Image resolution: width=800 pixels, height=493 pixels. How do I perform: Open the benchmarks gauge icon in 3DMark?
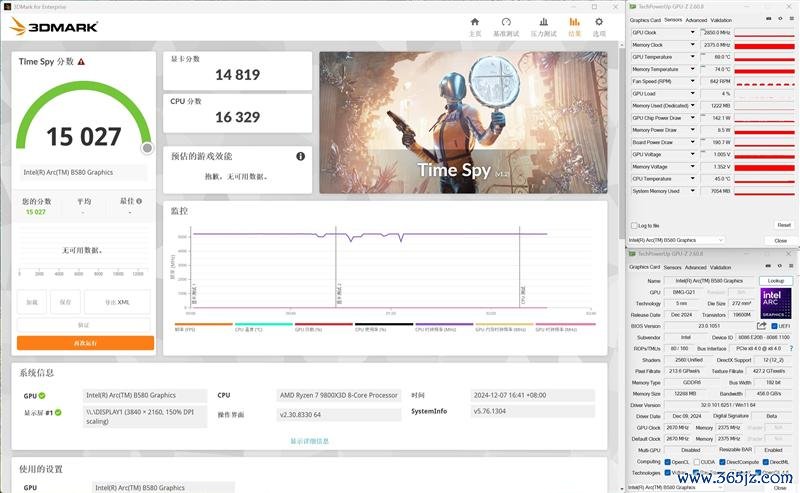pos(506,22)
